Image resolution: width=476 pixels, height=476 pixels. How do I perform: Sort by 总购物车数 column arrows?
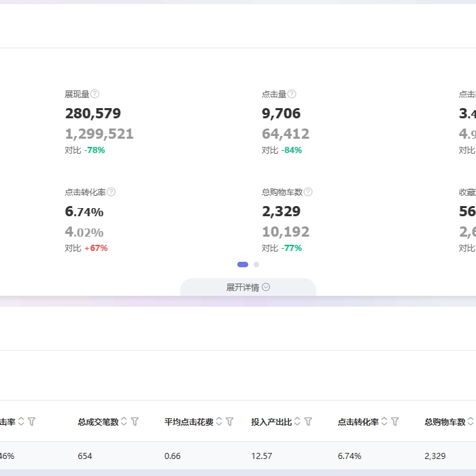click(x=471, y=422)
